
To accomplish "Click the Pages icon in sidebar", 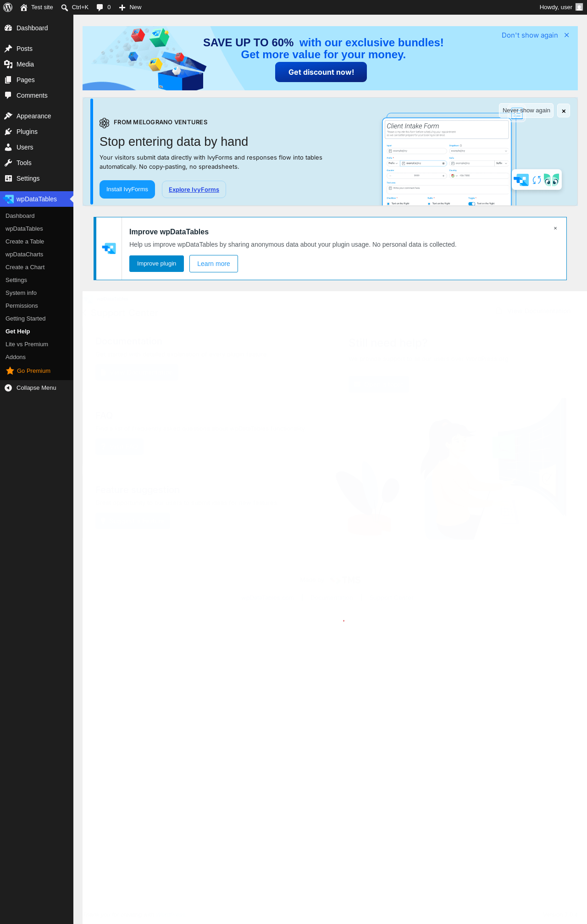I will click(x=8, y=80).
